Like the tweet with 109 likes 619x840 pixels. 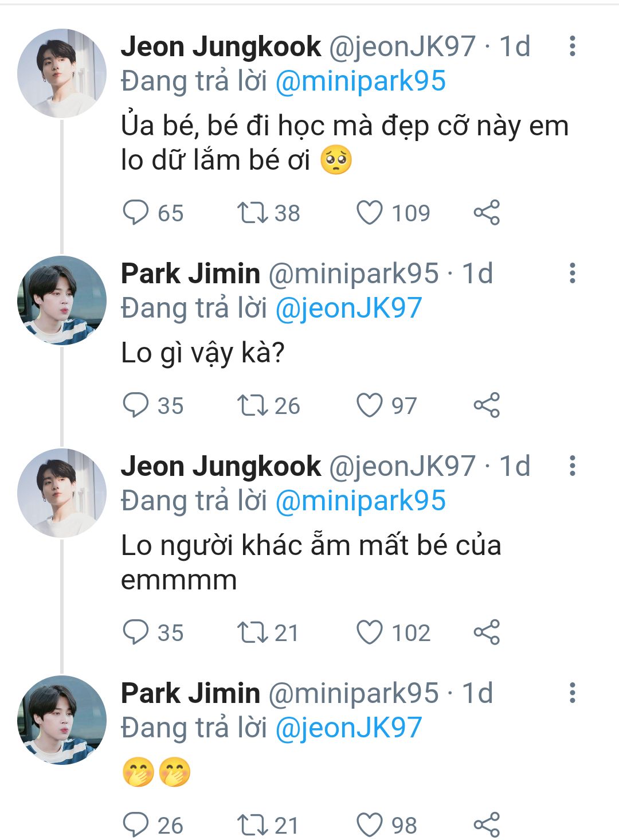[370, 213]
